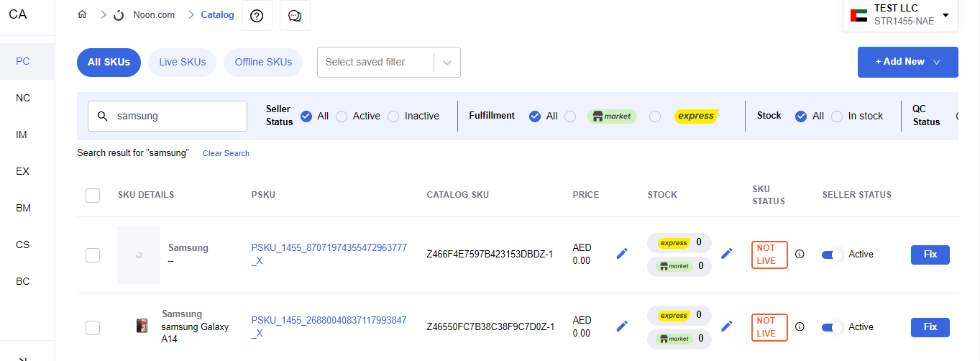Open PSKU_1455_87071974355472963777_X link
The height and width of the screenshot is (361, 980).
click(329, 254)
